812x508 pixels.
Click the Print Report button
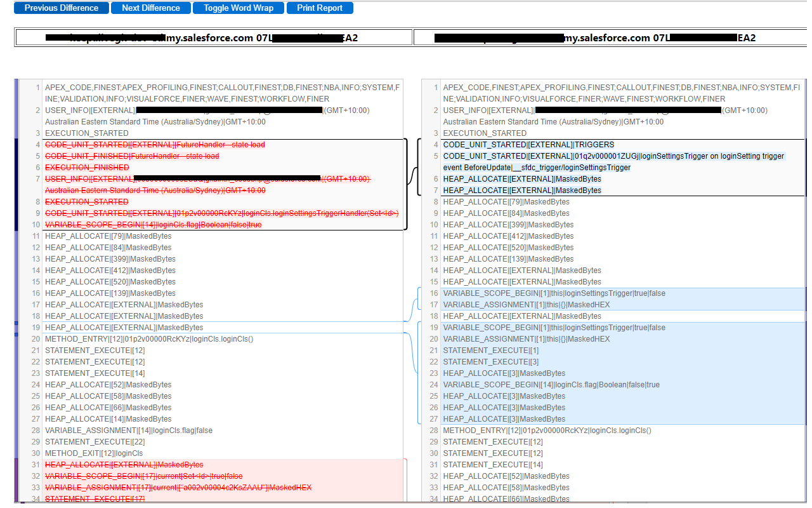tap(320, 8)
